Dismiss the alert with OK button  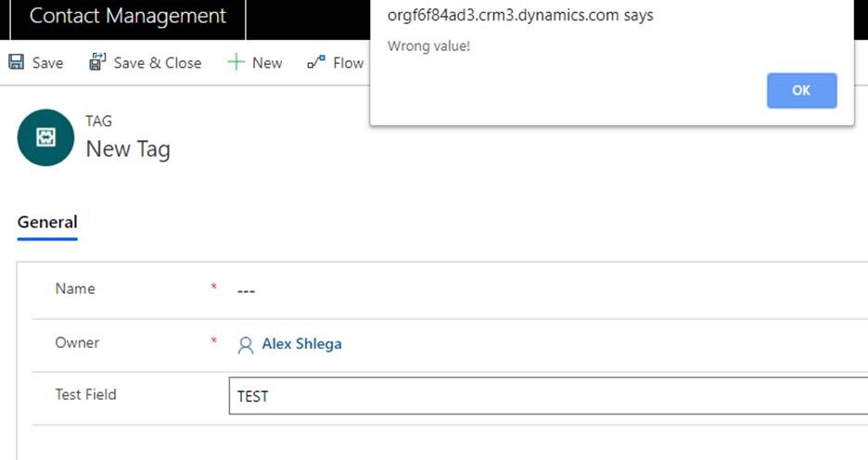pyautogui.click(x=801, y=90)
